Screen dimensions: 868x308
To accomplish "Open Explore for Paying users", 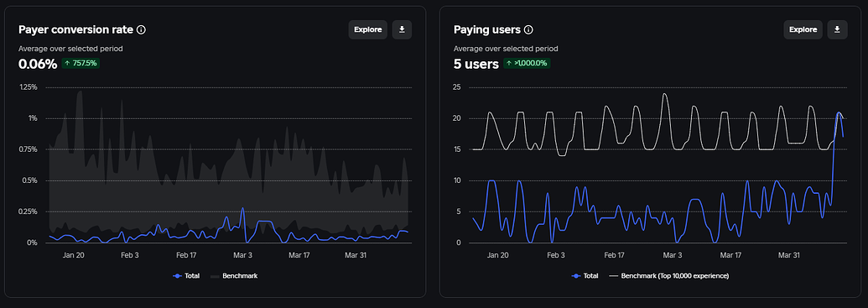I will 803,30.
